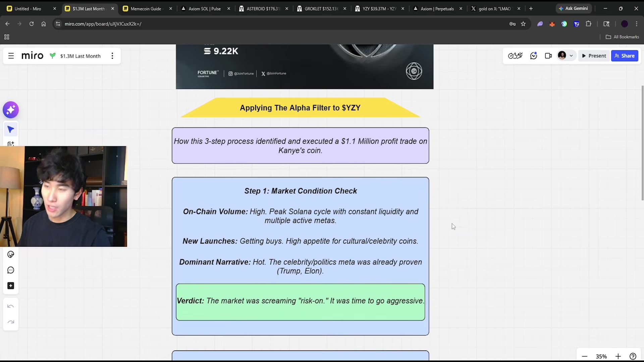Click the address bar URL
The height and width of the screenshot is (362, 644).
(x=103, y=24)
